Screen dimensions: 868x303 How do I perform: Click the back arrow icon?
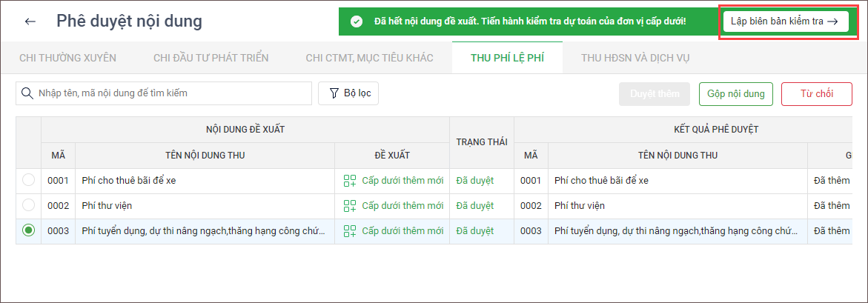coord(30,21)
